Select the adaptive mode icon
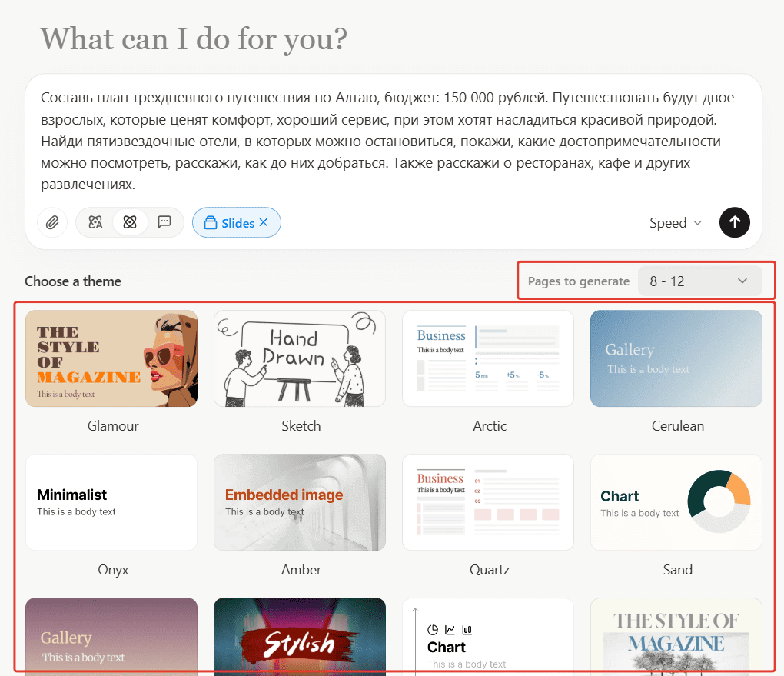Viewport: 784px width, 676px height. (x=95, y=222)
